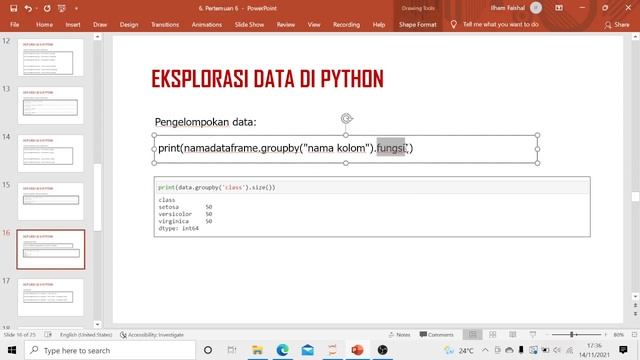
Task: Open the Ilham Faishal account profile picture
Action: [536, 8]
